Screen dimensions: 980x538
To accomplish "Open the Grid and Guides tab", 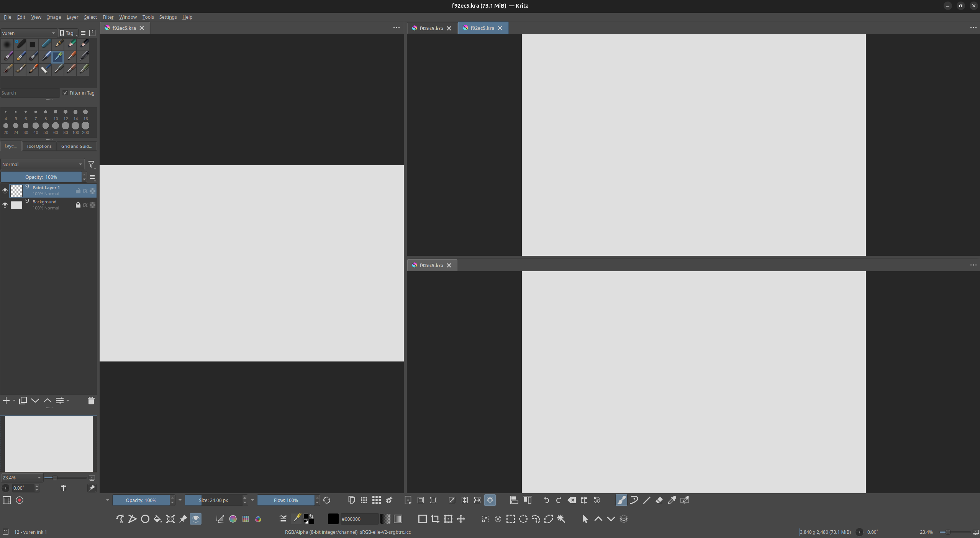I will 77,146.
